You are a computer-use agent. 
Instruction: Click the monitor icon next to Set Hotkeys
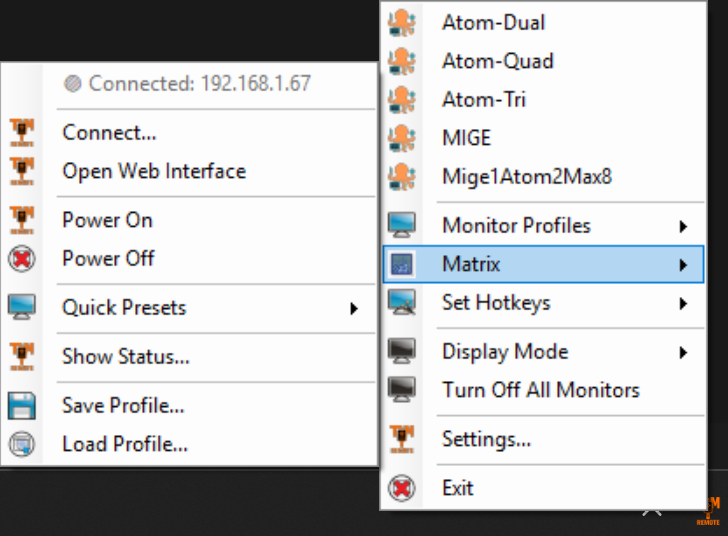coord(402,303)
